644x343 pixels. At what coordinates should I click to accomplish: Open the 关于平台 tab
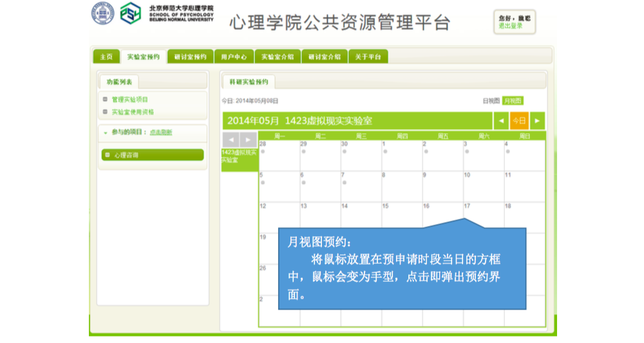[368, 57]
